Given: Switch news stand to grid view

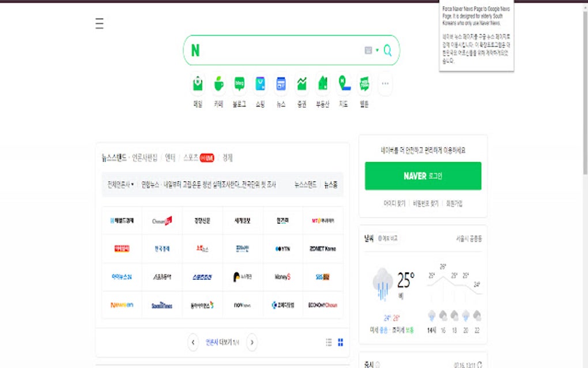Looking at the screenshot, I should (341, 342).
